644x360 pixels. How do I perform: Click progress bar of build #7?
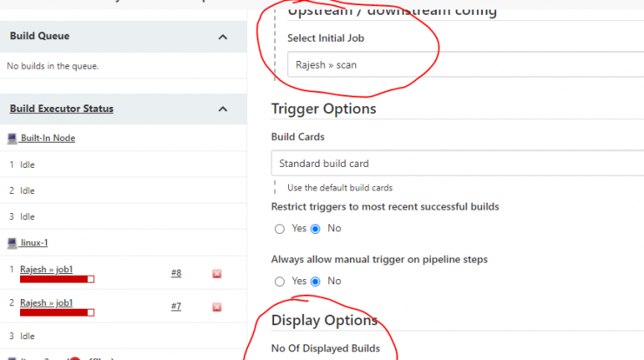[x=57, y=312]
